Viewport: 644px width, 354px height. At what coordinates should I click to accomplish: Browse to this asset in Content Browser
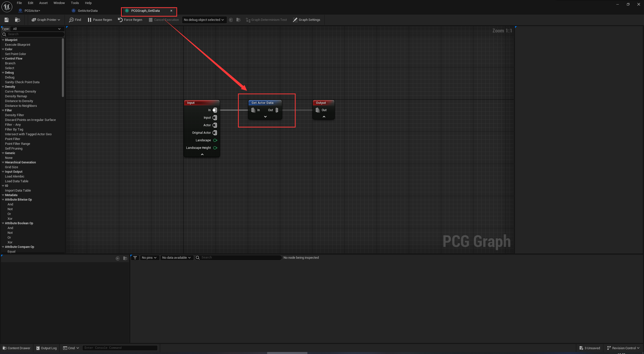[17, 20]
